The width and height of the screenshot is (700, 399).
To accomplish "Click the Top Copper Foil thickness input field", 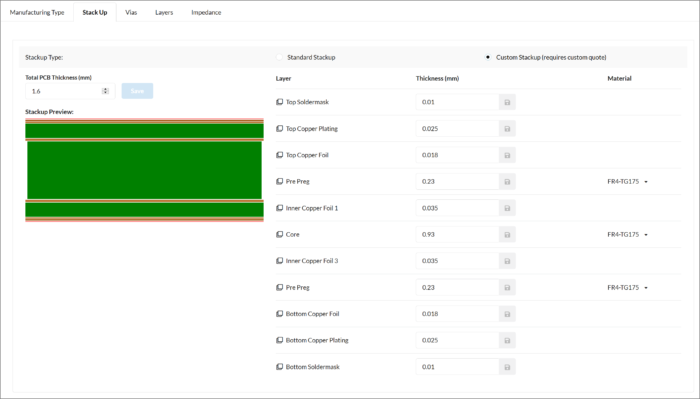I will click(457, 155).
